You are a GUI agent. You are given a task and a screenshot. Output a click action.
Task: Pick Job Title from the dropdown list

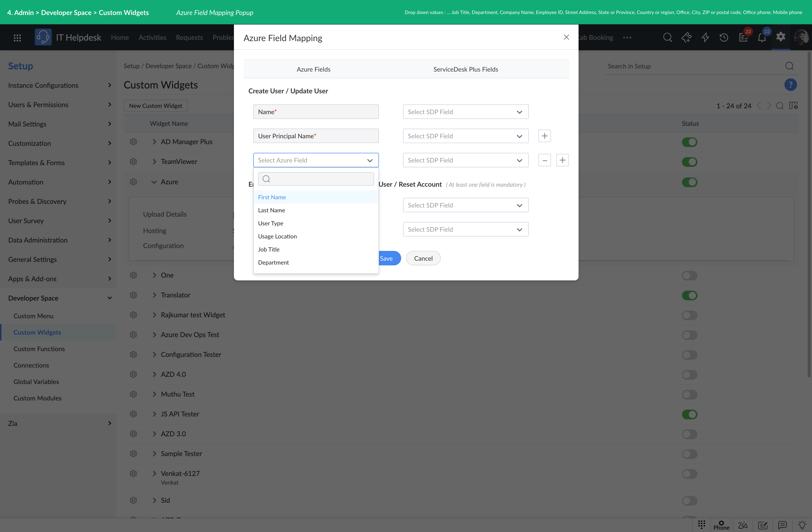tap(316, 249)
